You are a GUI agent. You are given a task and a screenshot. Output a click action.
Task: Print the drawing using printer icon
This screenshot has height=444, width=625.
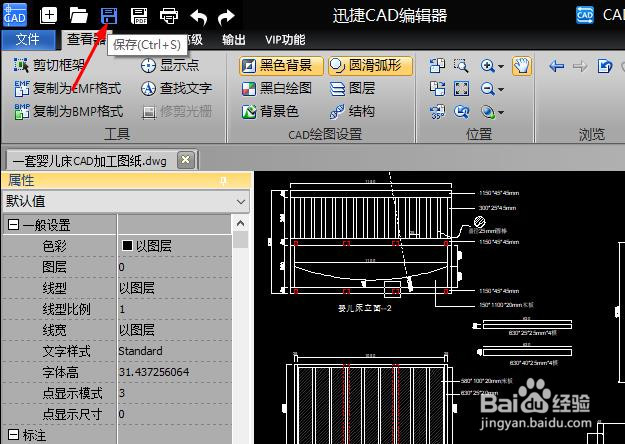(169, 16)
